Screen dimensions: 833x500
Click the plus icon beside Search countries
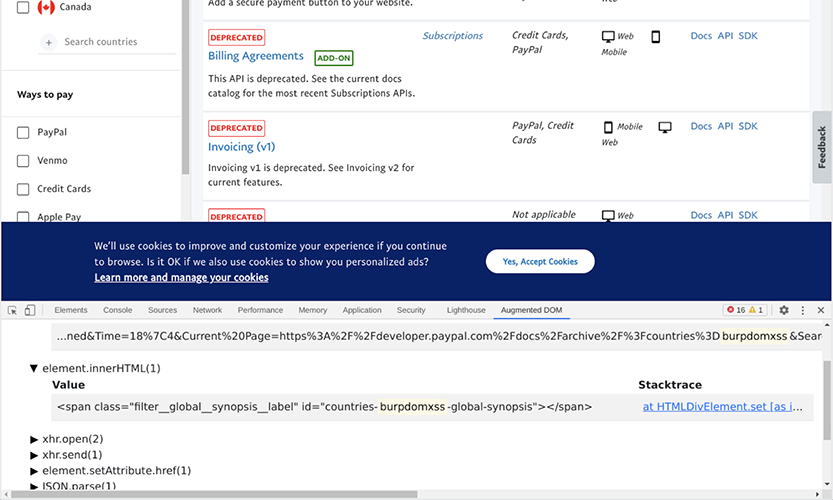click(x=48, y=42)
